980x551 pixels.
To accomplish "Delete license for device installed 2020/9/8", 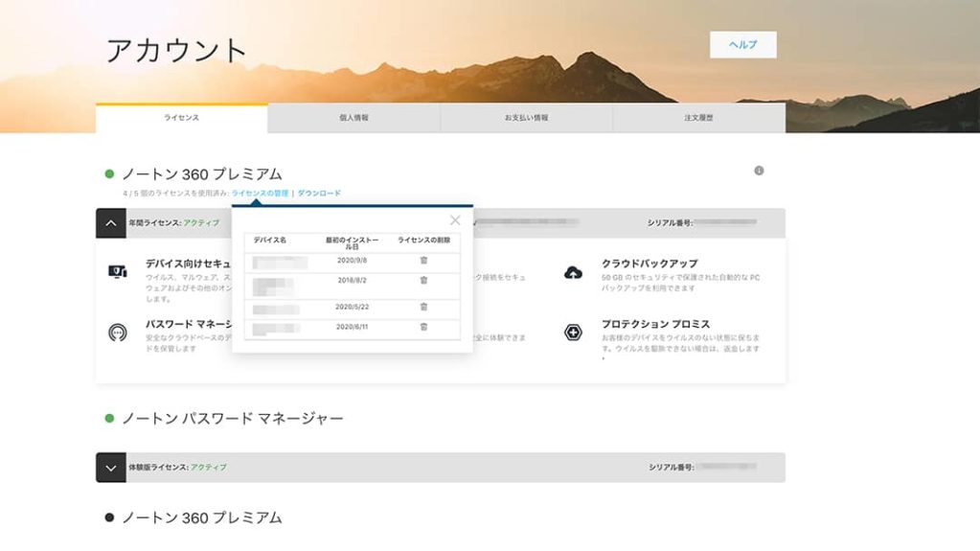I will point(423,261).
